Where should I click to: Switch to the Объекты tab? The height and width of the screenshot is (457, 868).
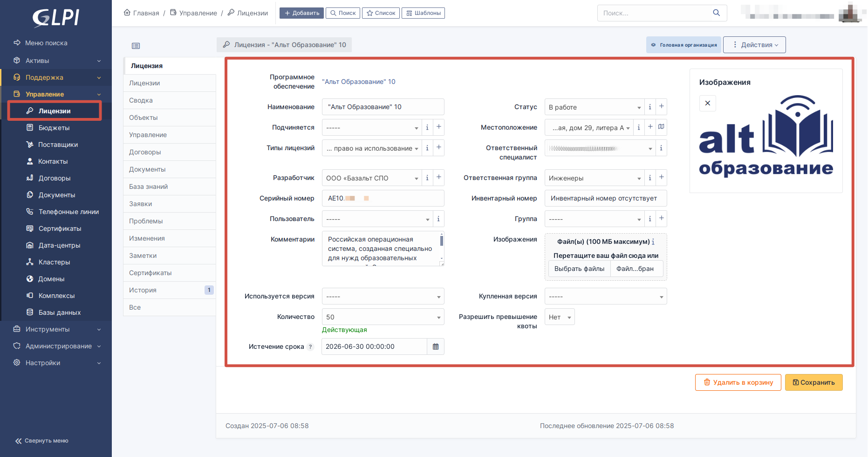(x=170, y=118)
